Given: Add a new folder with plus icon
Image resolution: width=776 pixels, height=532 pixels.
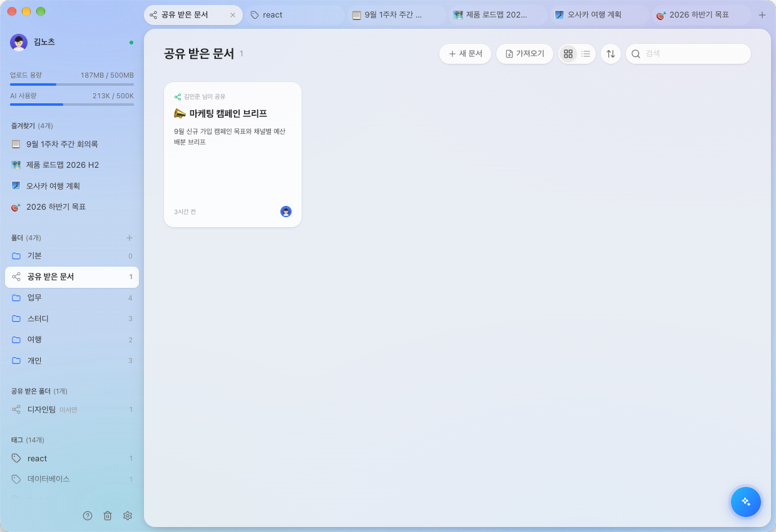Looking at the screenshot, I should point(130,238).
